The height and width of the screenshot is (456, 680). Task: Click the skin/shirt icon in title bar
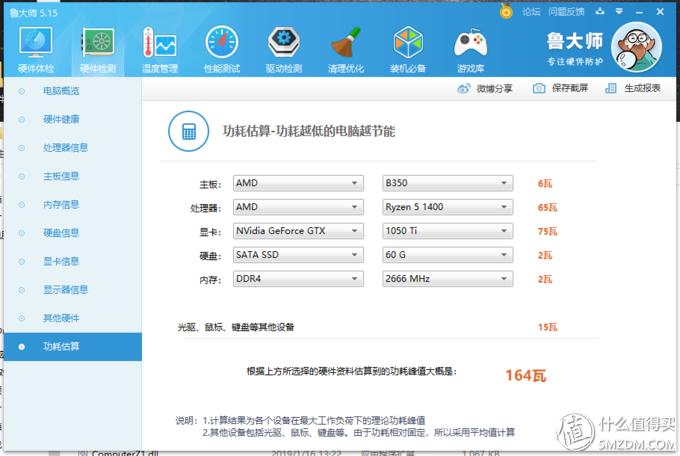point(600,11)
